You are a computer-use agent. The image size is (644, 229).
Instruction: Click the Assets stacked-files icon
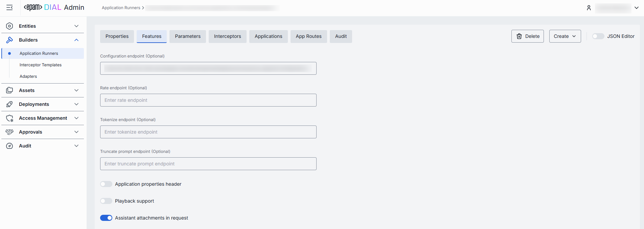9,90
